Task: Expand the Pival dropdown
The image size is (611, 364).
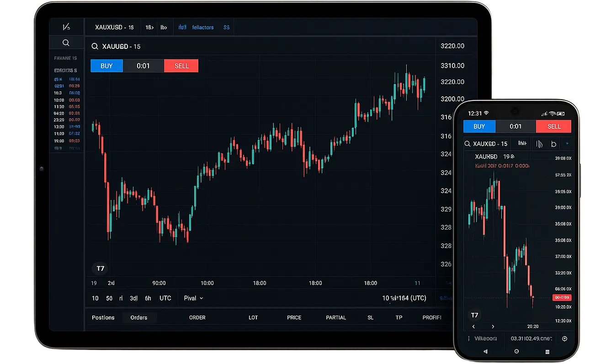Action: click(193, 298)
